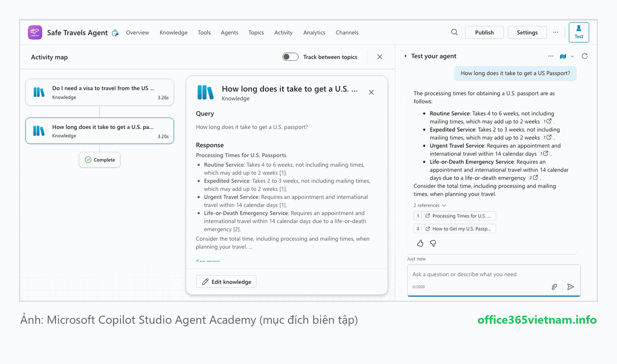Click the 3.20s duration label
617x364 pixels.
(163, 136)
